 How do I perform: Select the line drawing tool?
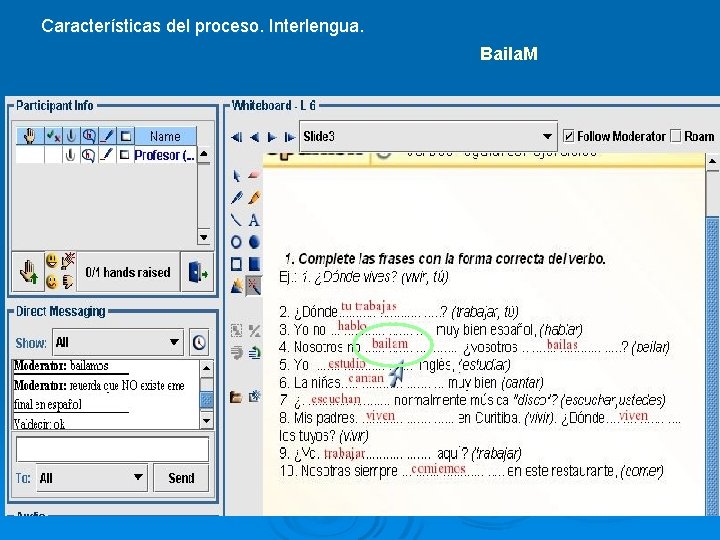[236, 220]
